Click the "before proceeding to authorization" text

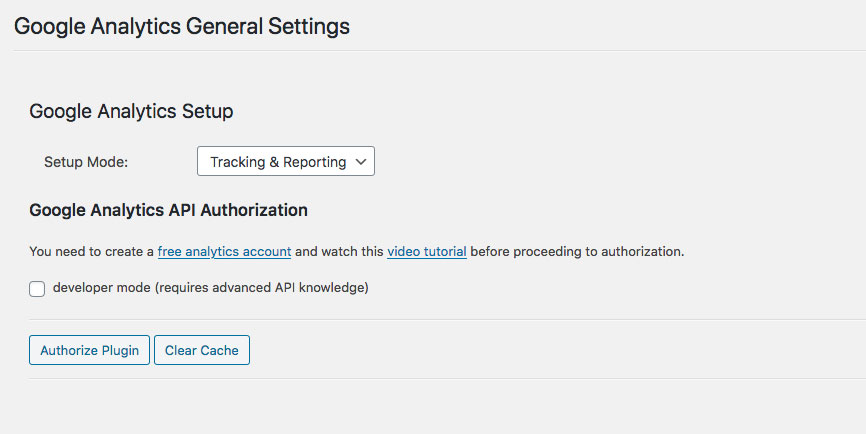577,251
